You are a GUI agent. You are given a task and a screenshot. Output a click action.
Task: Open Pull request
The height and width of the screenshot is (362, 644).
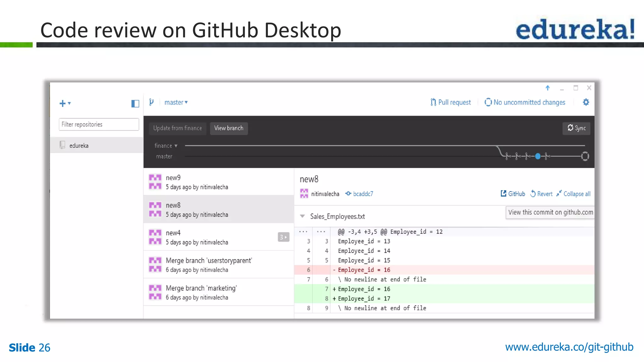pyautogui.click(x=451, y=102)
